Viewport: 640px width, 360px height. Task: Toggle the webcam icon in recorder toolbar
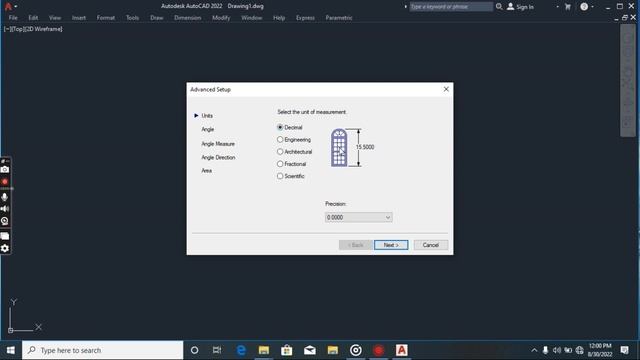5,221
